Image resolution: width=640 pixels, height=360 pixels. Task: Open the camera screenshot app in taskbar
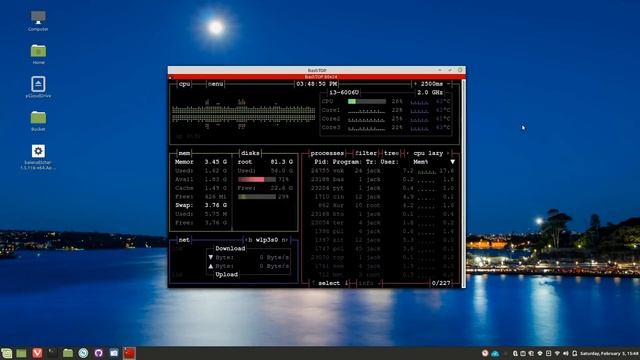coord(114,353)
